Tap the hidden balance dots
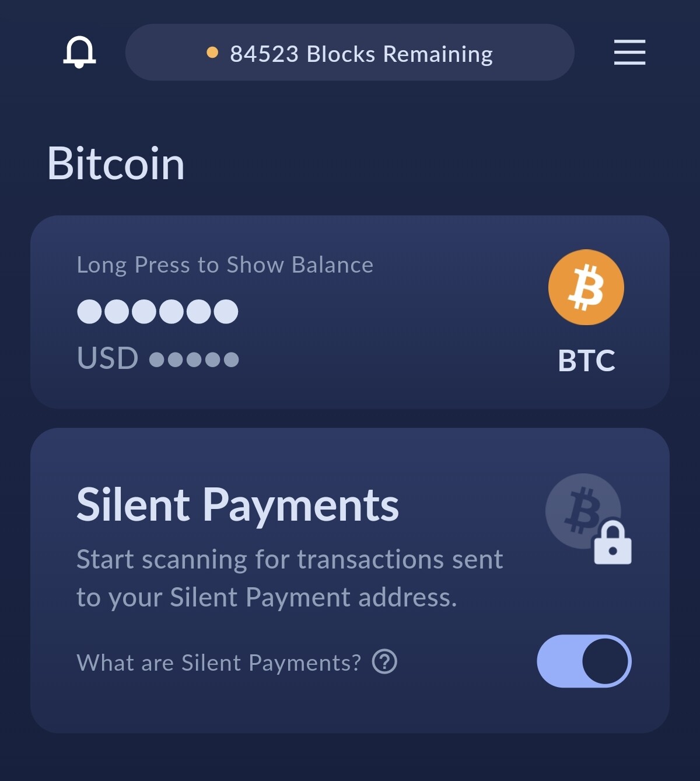This screenshot has height=781, width=700. (x=157, y=312)
